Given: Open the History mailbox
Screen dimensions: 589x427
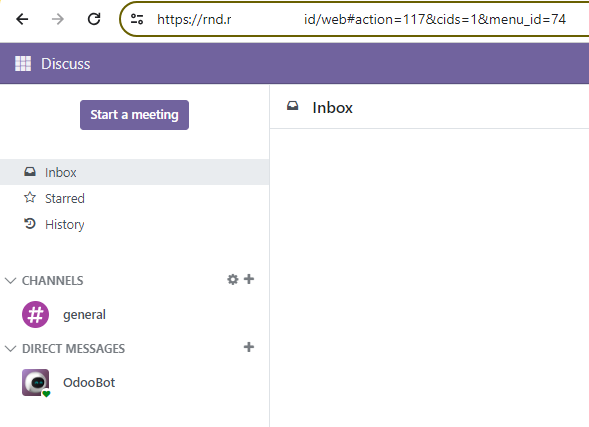Looking at the screenshot, I should tap(134, 224).
